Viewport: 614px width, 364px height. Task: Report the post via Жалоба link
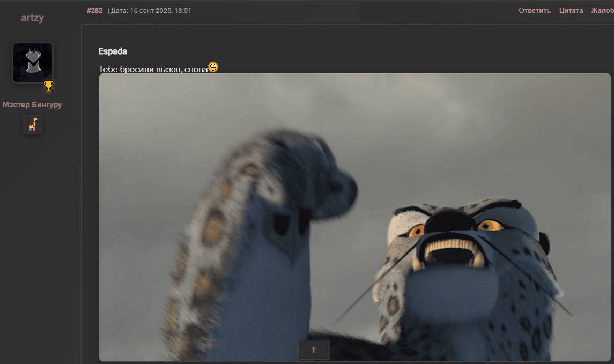click(x=602, y=10)
